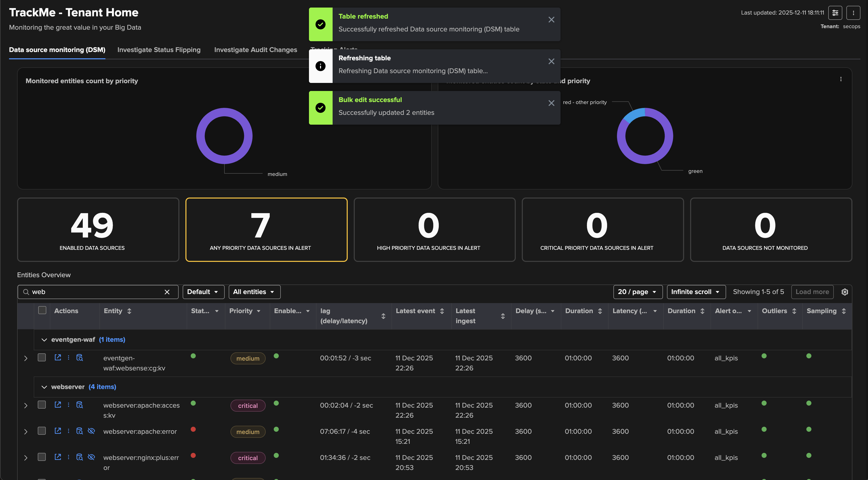Click the Any Priority Data Sources In Alert tile

pos(266,229)
